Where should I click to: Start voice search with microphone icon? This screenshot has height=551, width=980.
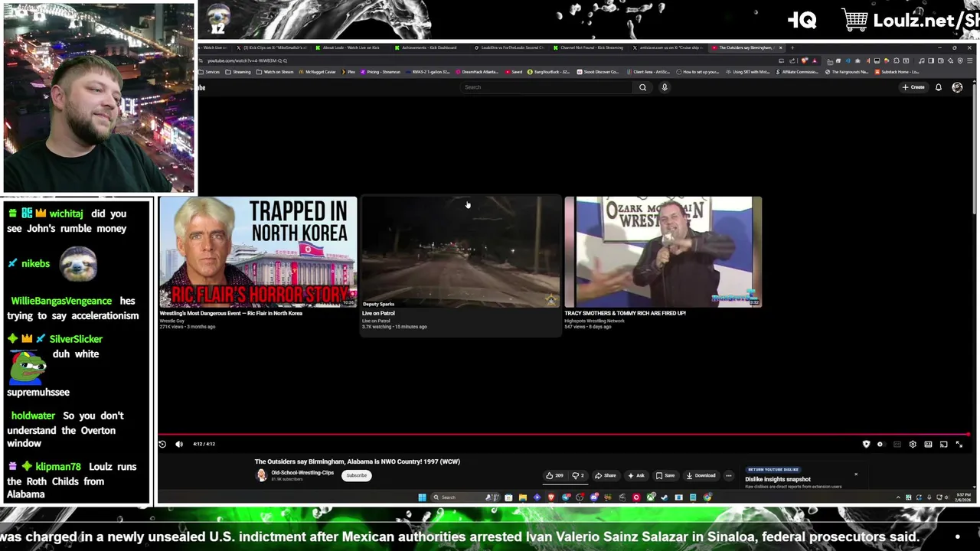click(665, 87)
